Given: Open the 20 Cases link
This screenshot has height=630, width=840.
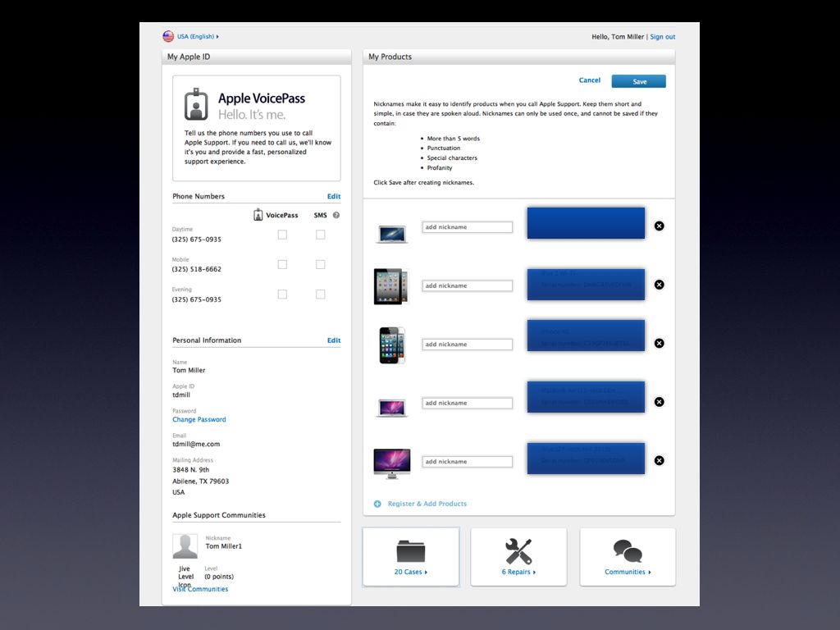Looking at the screenshot, I should pos(411,572).
